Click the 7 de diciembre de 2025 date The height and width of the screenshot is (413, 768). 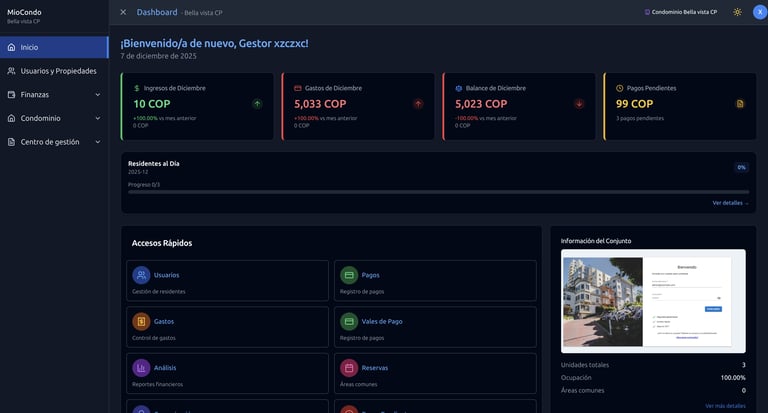coord(158,56)
